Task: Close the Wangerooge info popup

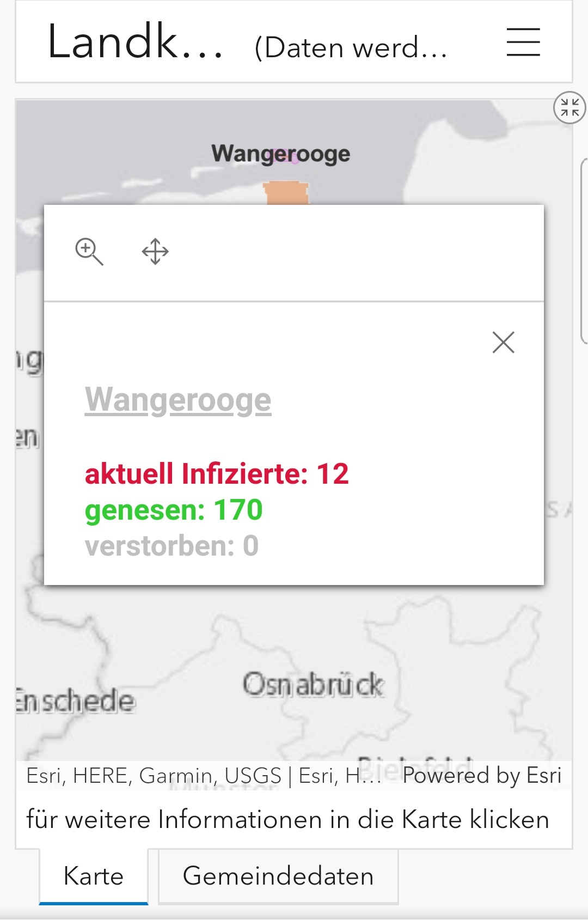Action: click(x=503, y=343)
